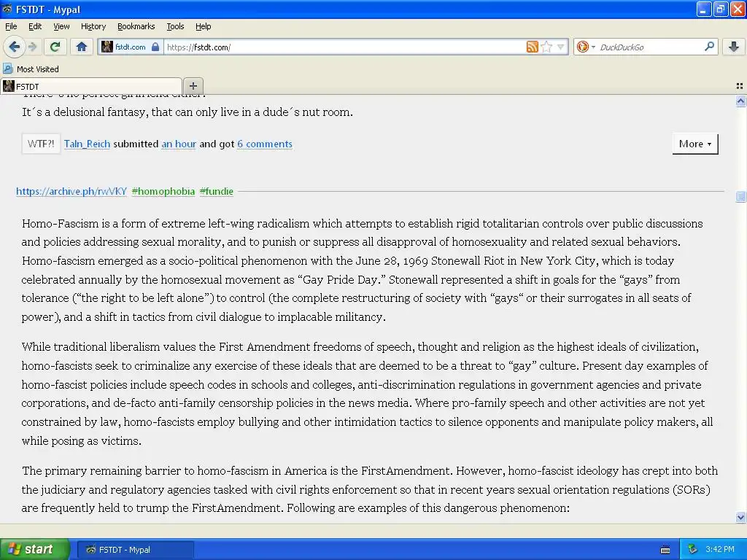The image size is (747, 560).
Task: Click the scrollbar down arrow
Action: pyautogui.click(x=740, y=517)
